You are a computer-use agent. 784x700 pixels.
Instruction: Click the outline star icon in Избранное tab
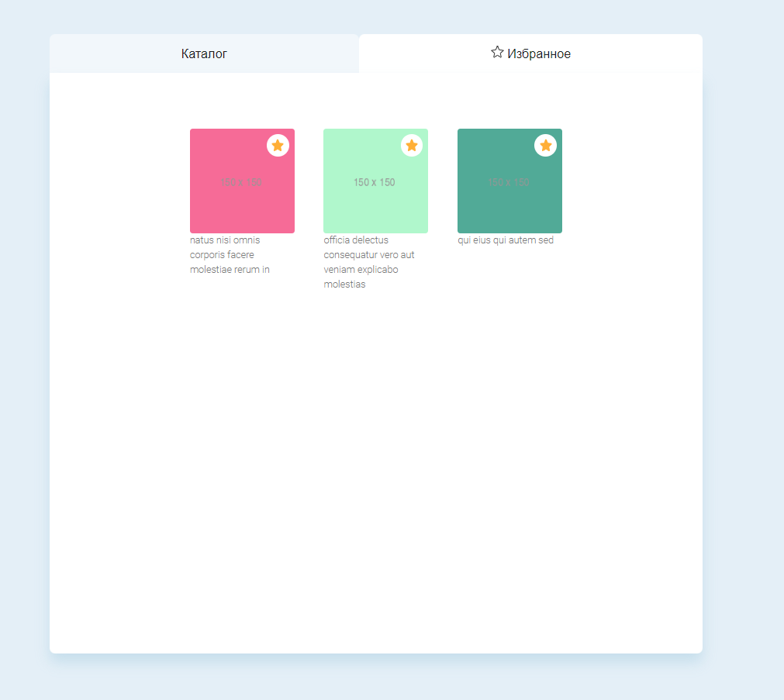497,52
